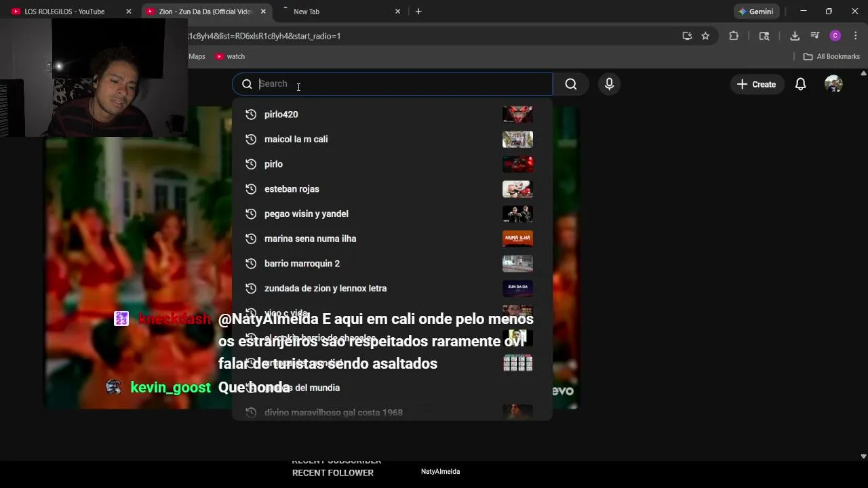Click the Numa Ilha suggestion thumbnail
Screen dimensions: 868x488
pyautogui.click(x=517, y=239)
